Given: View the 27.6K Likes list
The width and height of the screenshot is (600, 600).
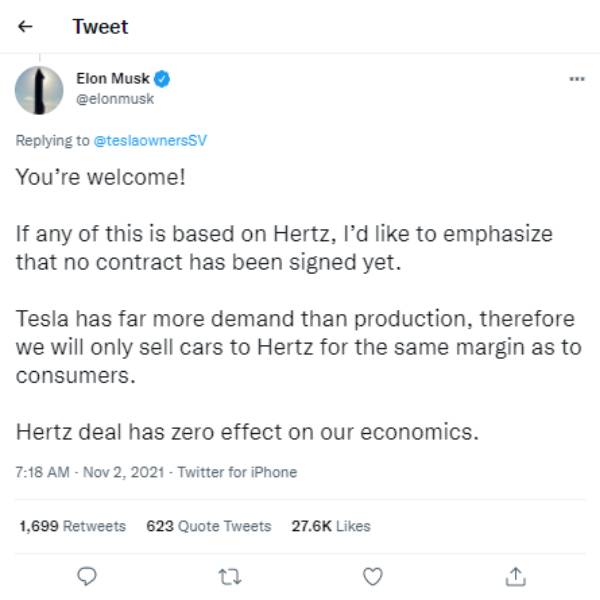Looking at the screenshot, I should pos(330,525).
